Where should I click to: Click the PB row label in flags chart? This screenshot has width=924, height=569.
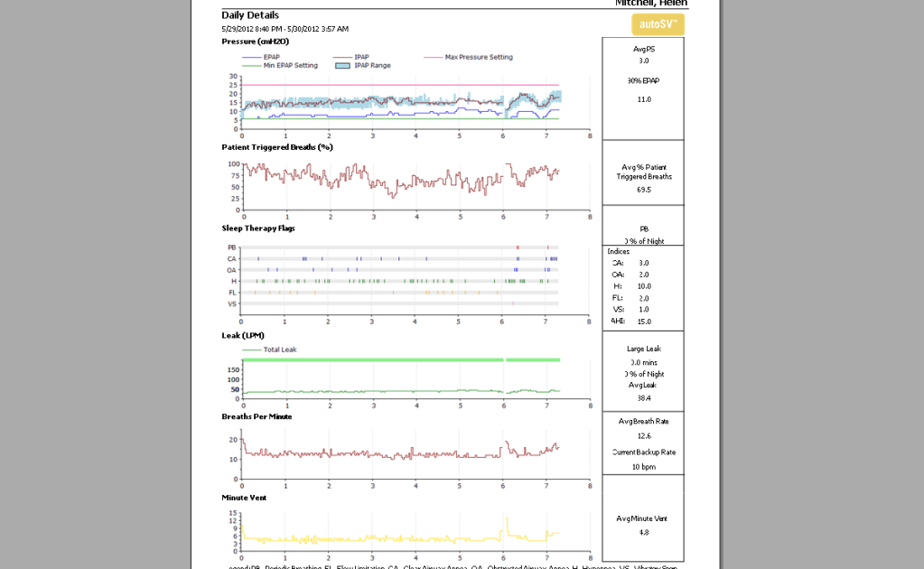coord(231,247)
